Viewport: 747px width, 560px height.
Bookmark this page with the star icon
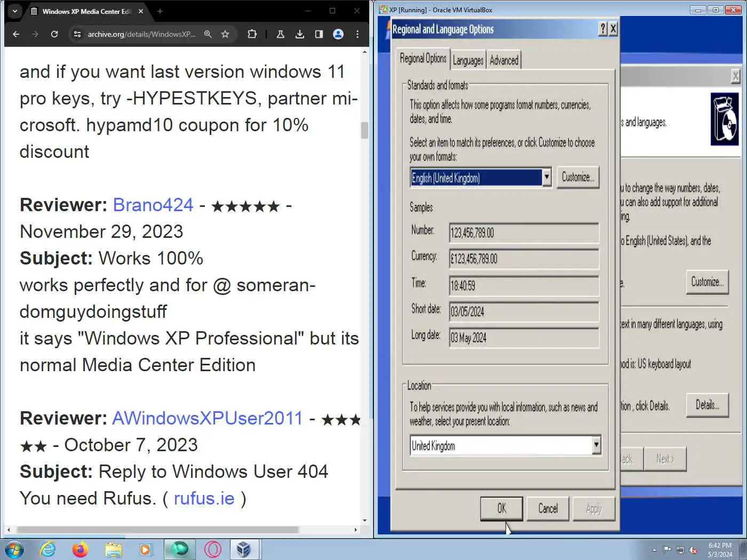(225, 34)
